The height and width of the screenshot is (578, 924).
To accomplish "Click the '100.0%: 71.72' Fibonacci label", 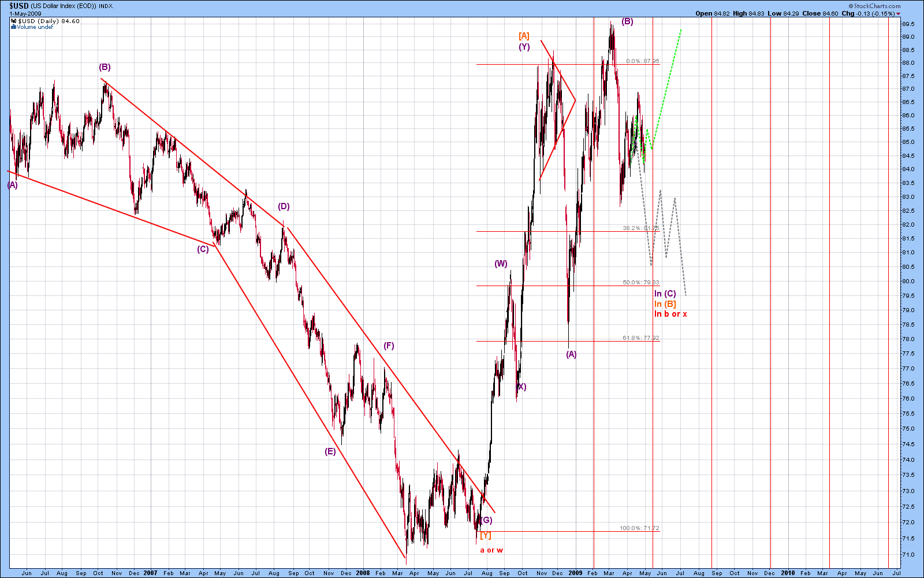I will (639, 528).
